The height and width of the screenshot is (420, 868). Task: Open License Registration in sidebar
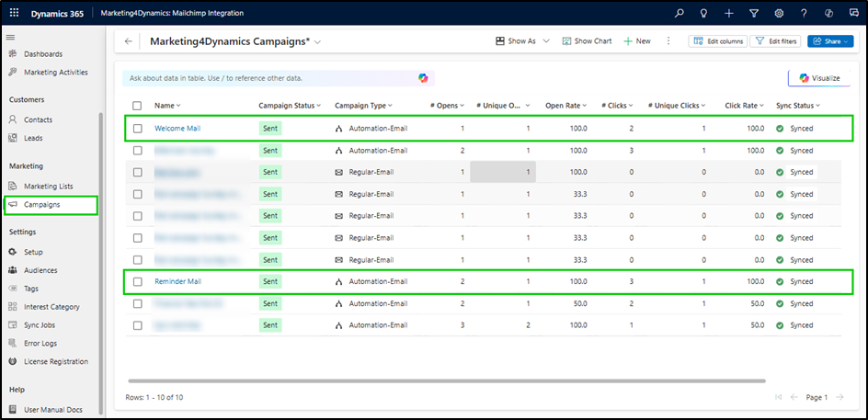pyautogui.click(x=56, y=361)
